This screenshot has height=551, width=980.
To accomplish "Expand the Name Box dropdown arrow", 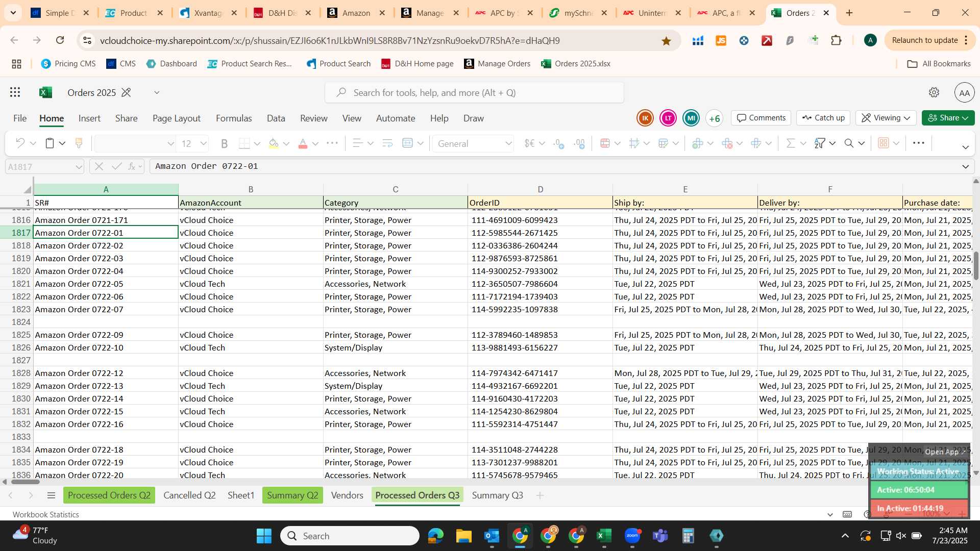I will (x=79, y=167).
